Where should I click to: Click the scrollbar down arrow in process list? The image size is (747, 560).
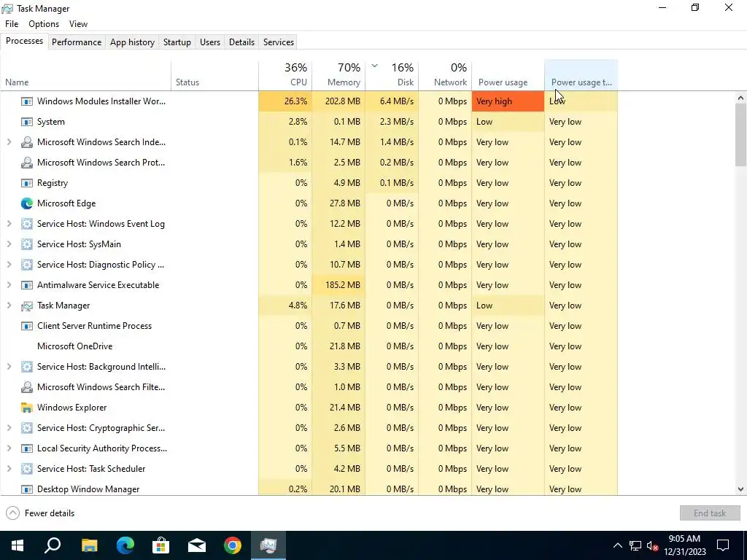click(740, 489)
